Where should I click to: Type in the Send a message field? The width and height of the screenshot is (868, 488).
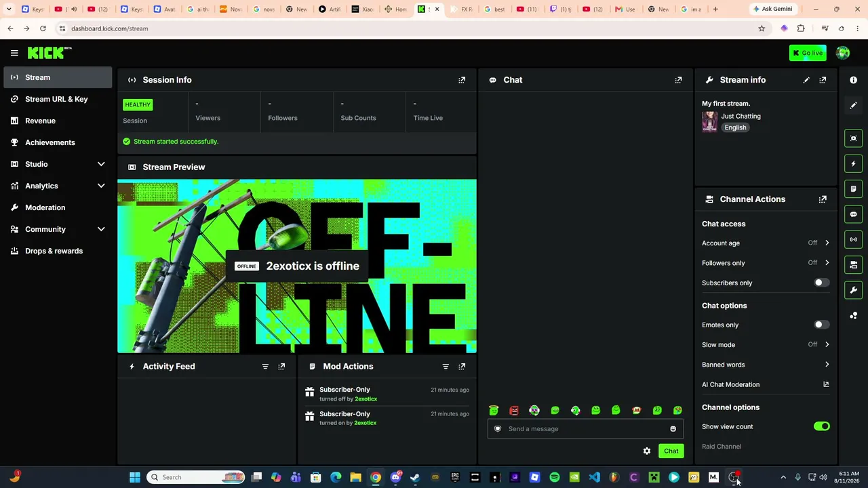tap(585, 429)
